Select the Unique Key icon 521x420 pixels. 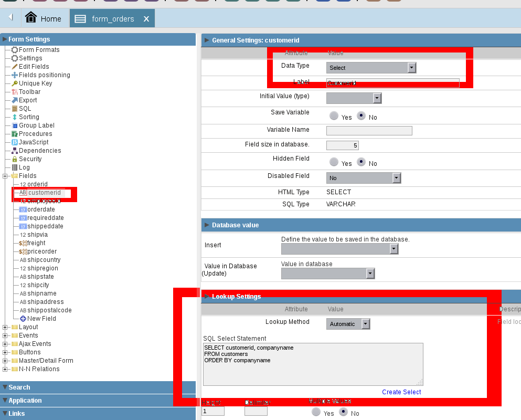pyautogui.click(x=15, y=83)
